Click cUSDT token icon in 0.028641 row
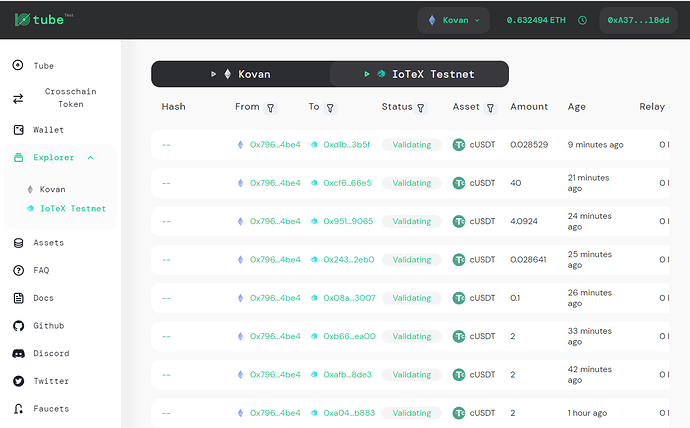Screen dimensions: 690x428 point(459,260)
